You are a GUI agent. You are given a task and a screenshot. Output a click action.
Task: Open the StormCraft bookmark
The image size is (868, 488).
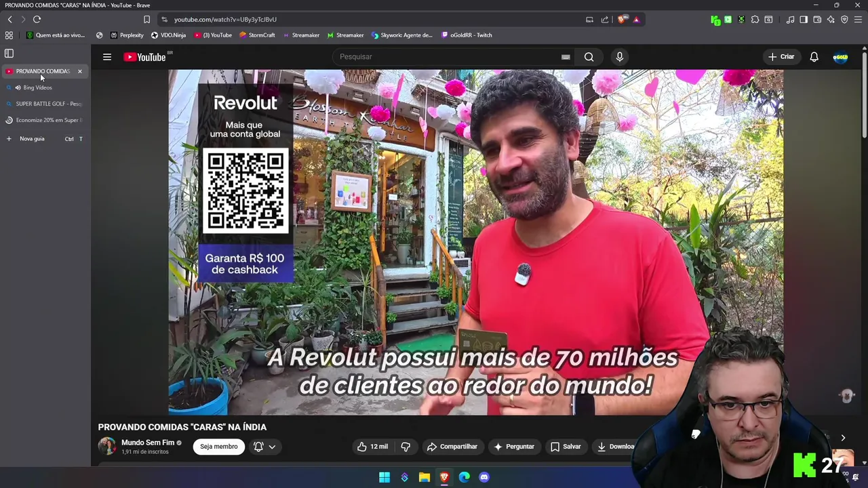[x=257, y=35]
